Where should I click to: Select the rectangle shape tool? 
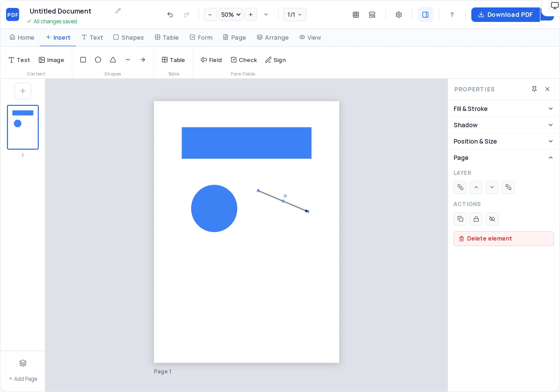pos(83,60)
